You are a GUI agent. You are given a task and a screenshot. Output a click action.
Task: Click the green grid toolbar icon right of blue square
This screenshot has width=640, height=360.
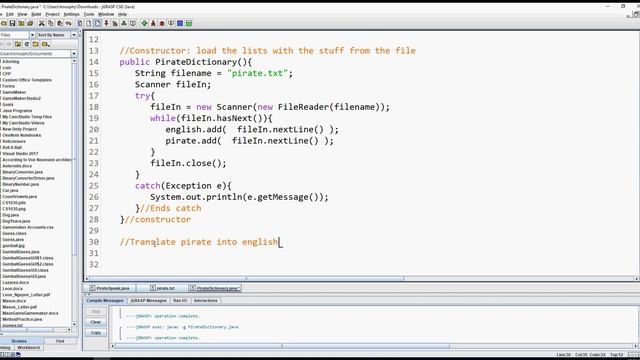click(x=189, y=23)
